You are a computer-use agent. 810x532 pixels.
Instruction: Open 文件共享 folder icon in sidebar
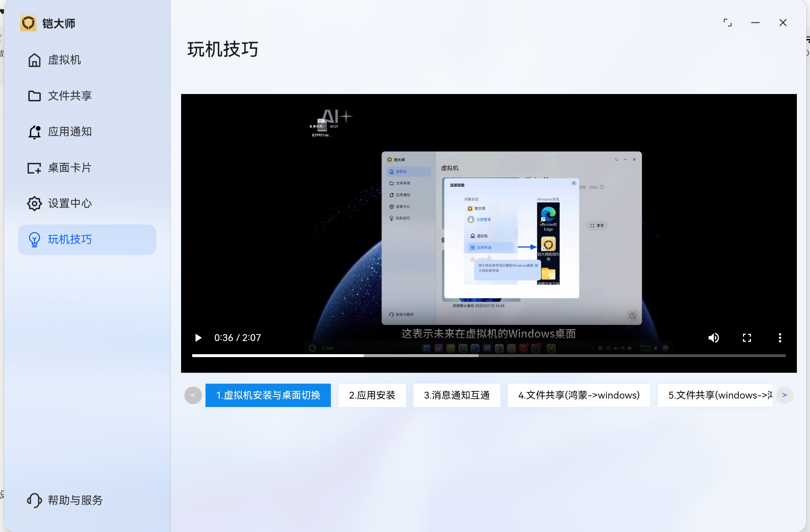tap(34, 96)
